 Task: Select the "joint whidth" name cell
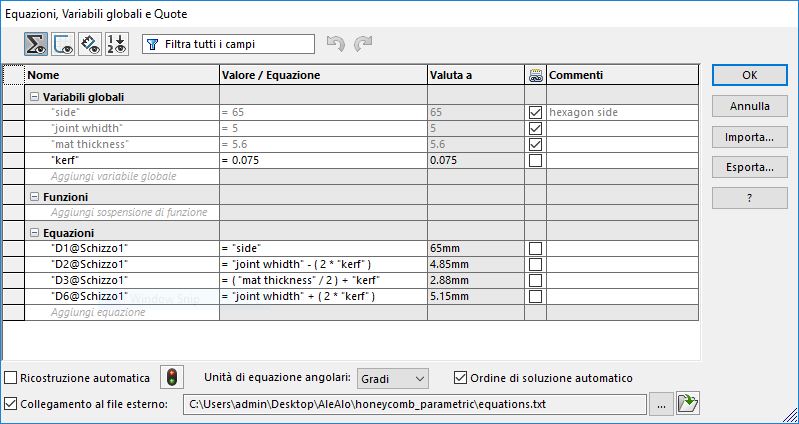tap(122, 128)
